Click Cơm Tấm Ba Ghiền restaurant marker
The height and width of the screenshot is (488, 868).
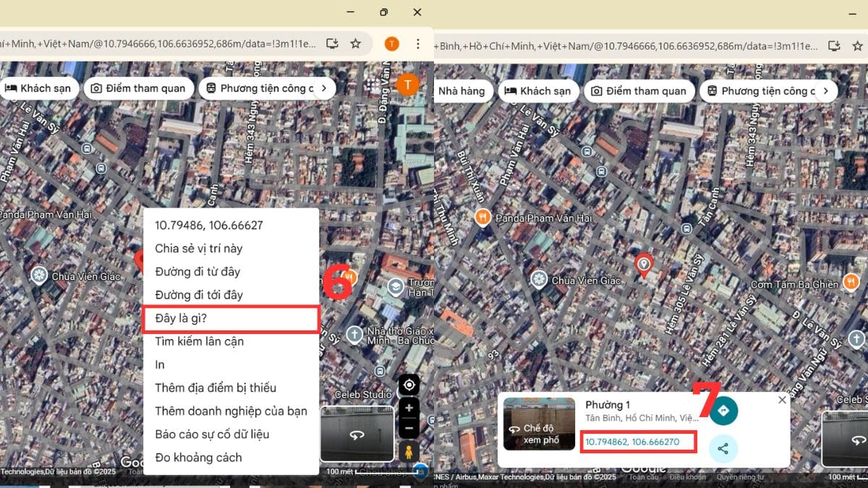851,282
